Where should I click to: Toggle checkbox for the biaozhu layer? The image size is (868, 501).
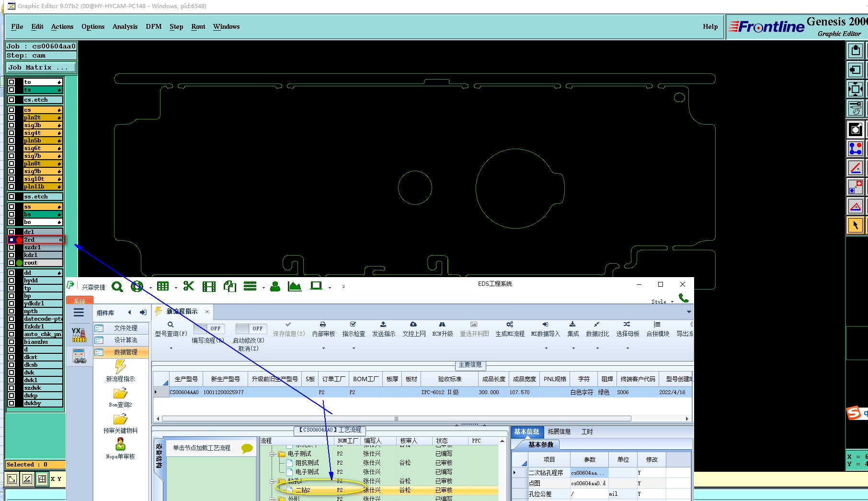(11, 342)
